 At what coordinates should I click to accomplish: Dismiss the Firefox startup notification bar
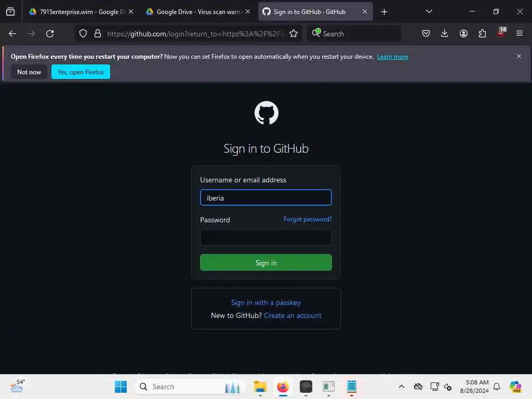tap(519, 56)
